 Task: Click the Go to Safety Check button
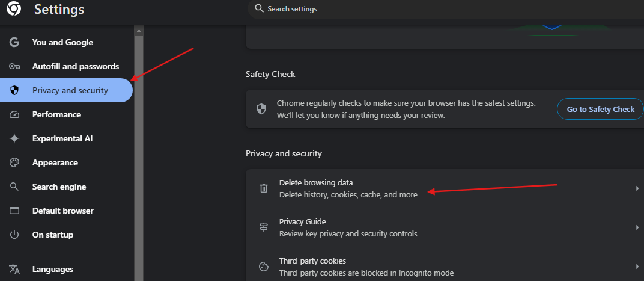[601, 109]
